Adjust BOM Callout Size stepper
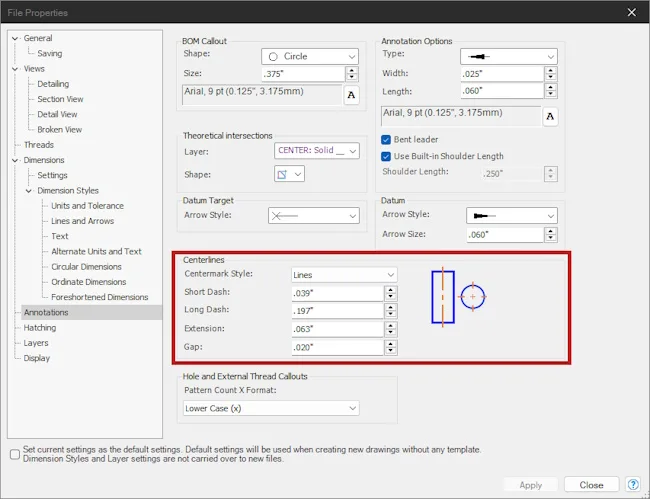Viewport: 650px width, 499px height. [x=352, y=74]
